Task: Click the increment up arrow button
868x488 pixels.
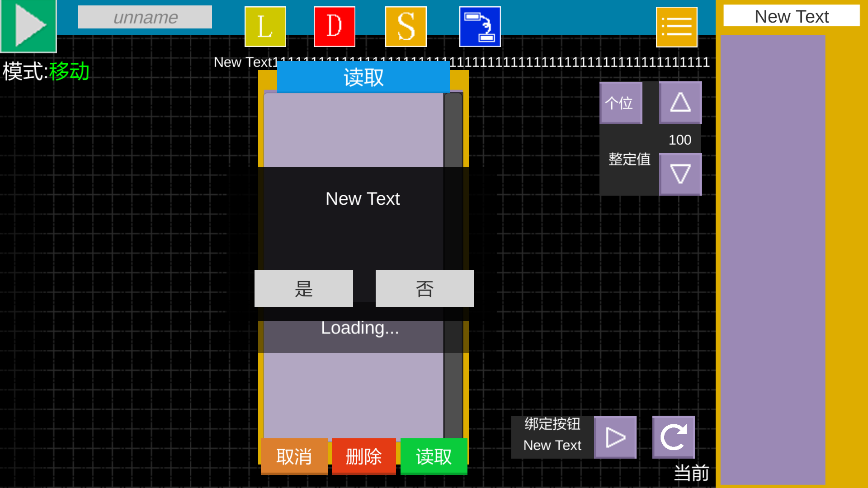Action: [679, 102]
